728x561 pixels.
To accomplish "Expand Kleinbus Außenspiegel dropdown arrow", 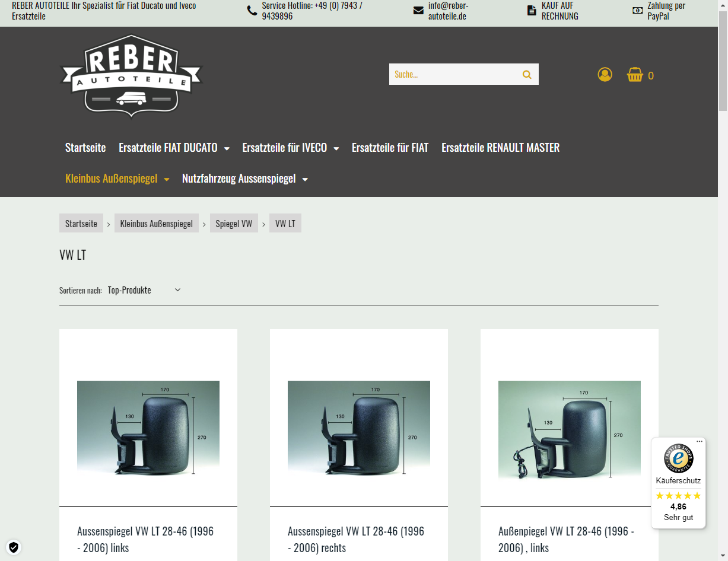I will (167, 180).
